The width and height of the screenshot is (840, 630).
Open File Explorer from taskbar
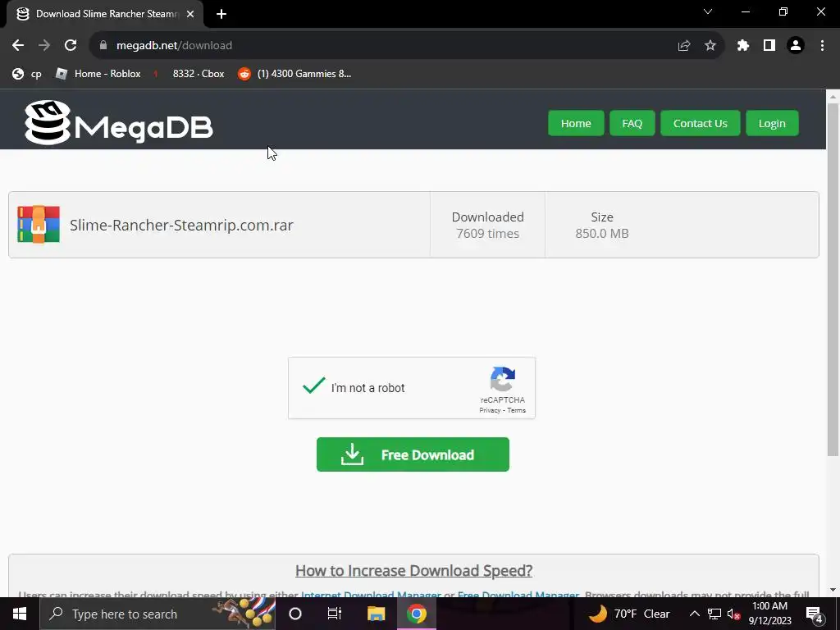376,614
